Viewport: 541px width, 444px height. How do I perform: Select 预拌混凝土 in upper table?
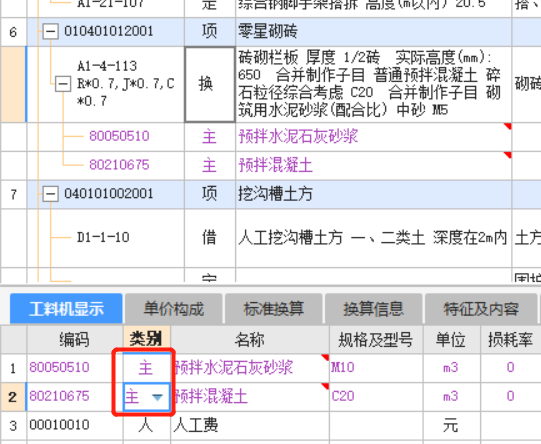(x=275, y=165)
